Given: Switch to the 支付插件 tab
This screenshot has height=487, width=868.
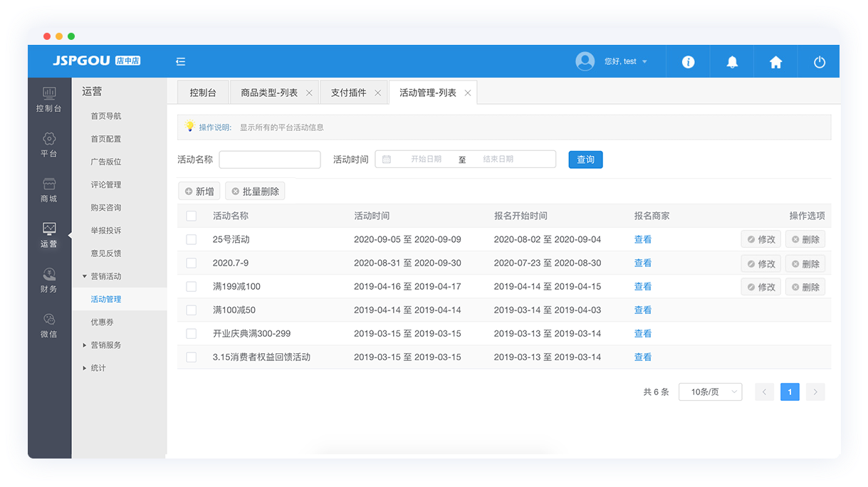Looking at the screenshot, I should (348, 93).
